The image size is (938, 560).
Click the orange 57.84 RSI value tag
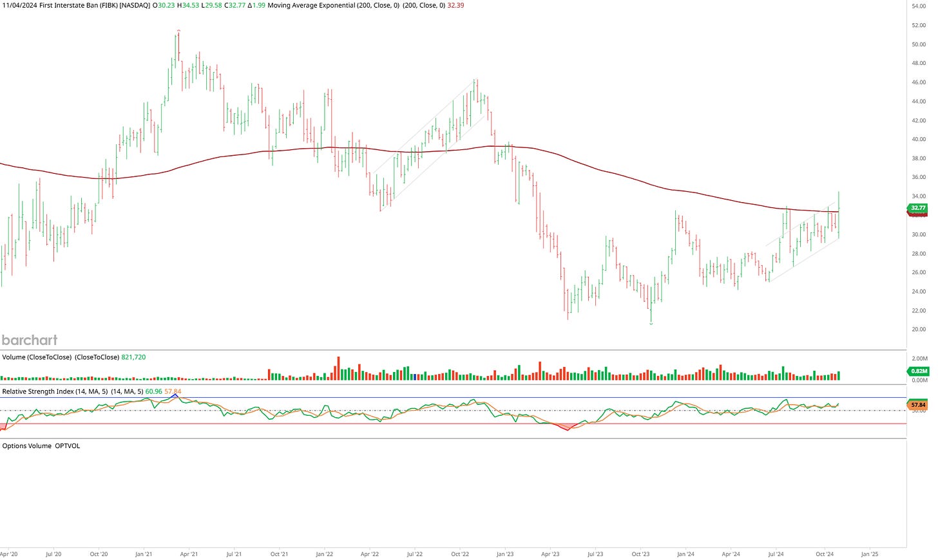918,405
